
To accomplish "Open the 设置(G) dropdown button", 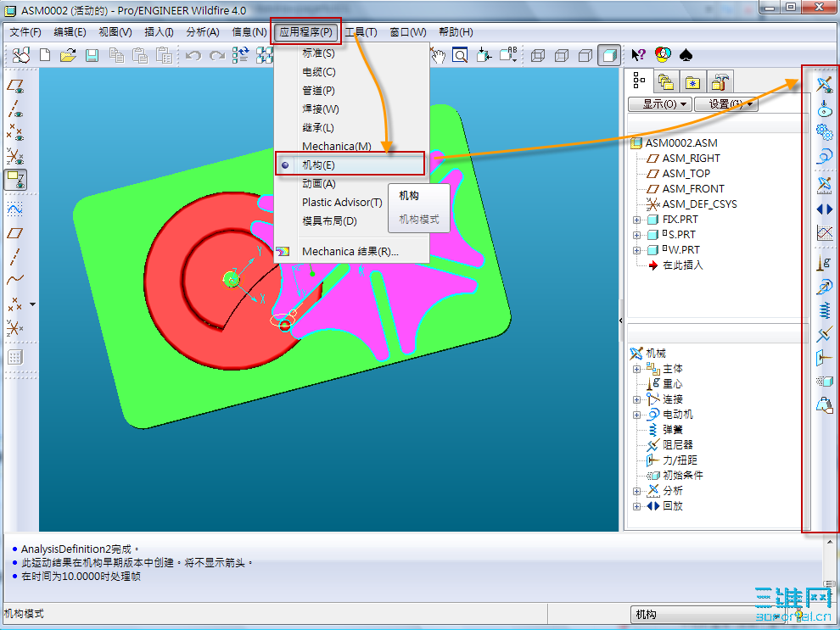I will click(x=726, y=103).
